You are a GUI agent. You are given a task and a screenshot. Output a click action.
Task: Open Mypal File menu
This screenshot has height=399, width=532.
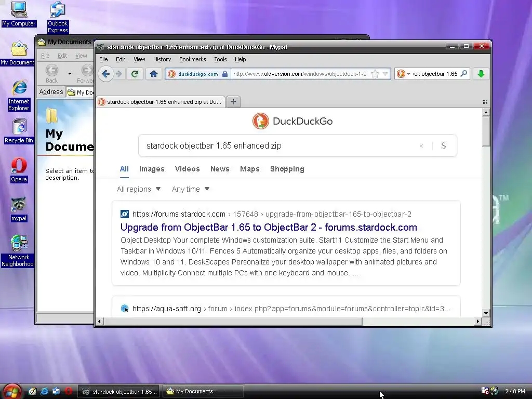click(103, 59)
